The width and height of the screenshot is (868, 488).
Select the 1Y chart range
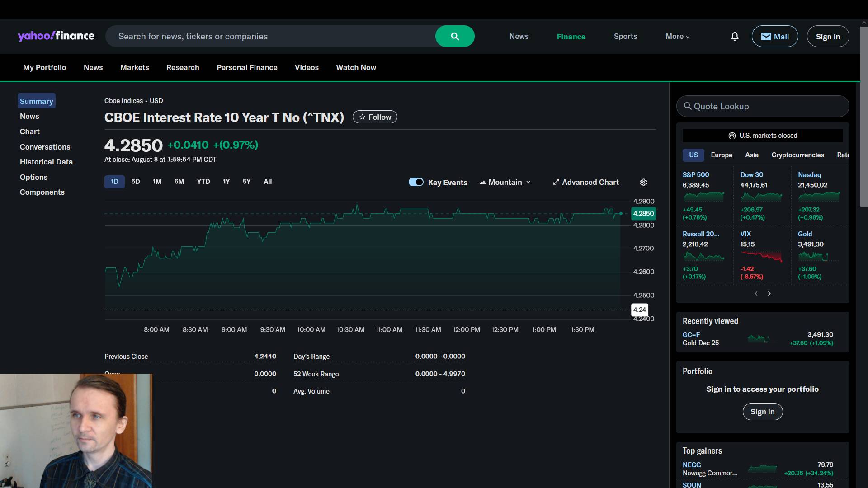pos(226,182)
